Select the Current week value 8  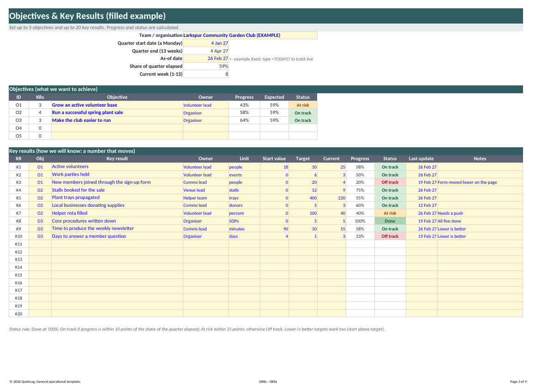pos(206,74)
